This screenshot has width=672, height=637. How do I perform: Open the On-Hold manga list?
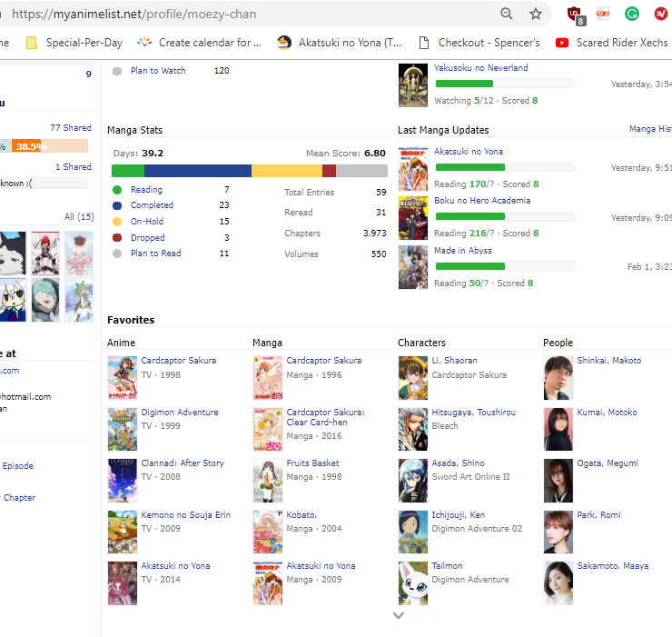(x=146, y=222)
